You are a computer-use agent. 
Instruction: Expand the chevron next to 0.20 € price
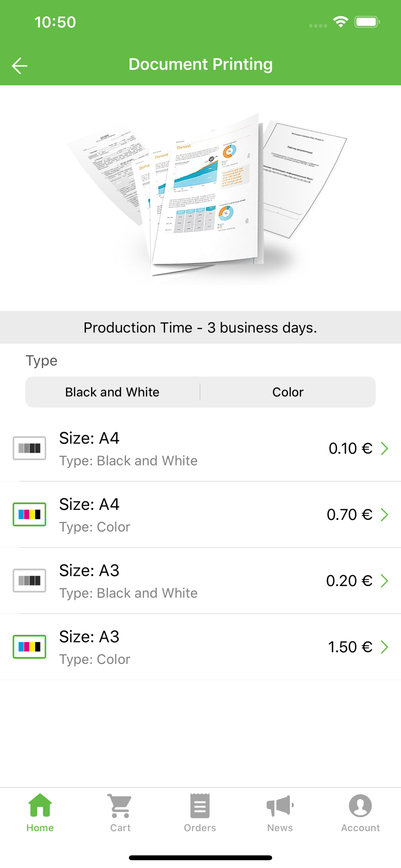pyautogui.click(x=385, y=581)
